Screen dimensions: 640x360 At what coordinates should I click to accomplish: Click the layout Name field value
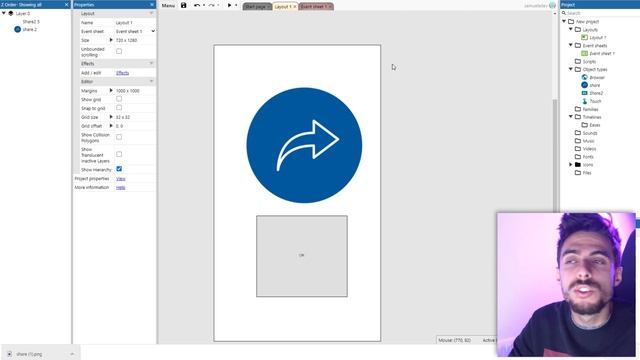coord(135,22)
